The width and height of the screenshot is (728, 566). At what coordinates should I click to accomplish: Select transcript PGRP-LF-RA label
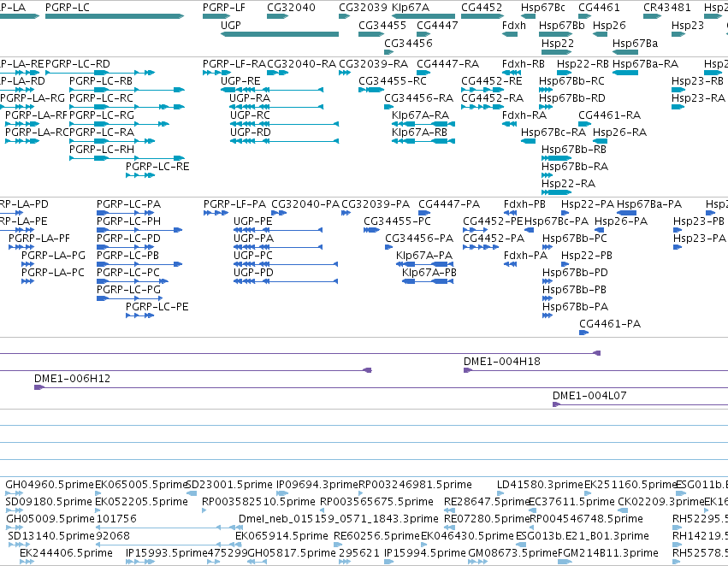coord(234,63)
